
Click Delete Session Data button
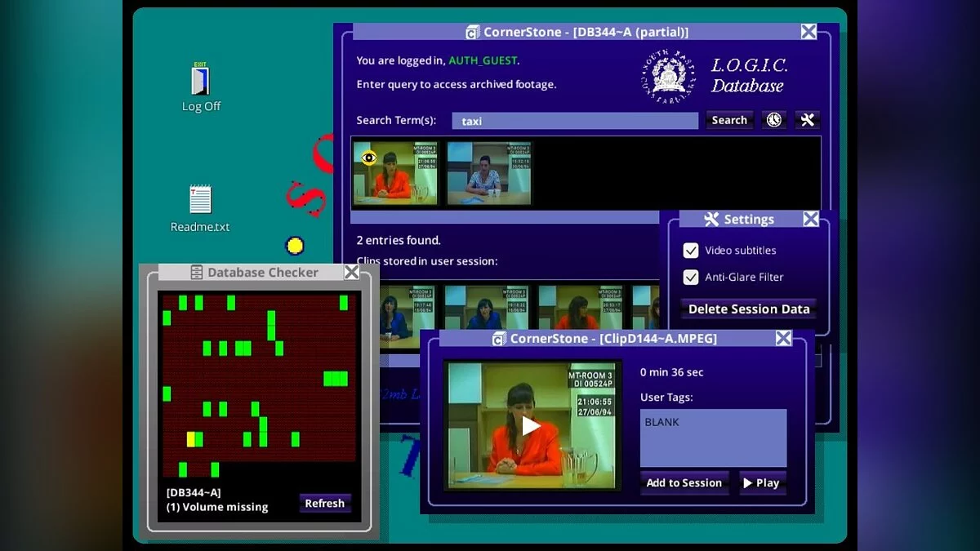click(749, 309)
